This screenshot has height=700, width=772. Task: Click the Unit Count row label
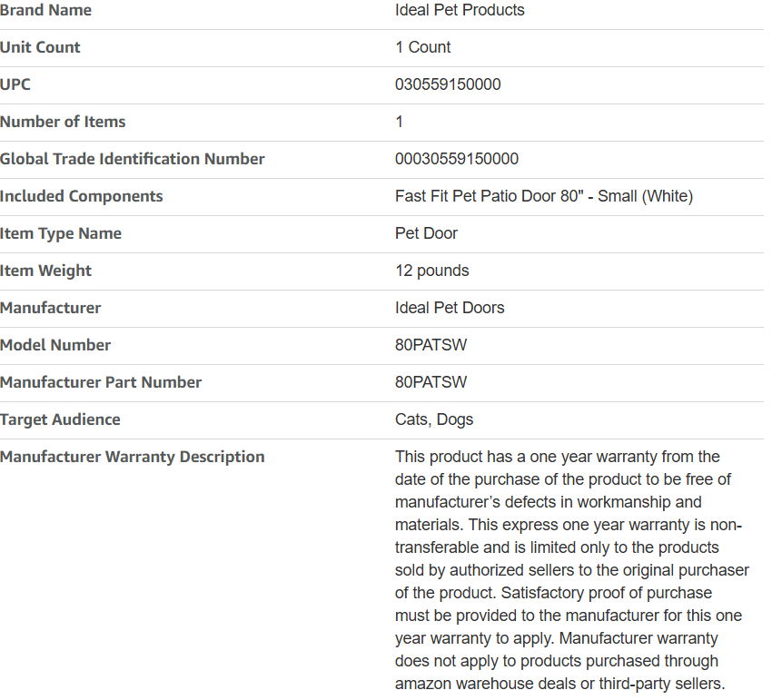click(40, 47)
